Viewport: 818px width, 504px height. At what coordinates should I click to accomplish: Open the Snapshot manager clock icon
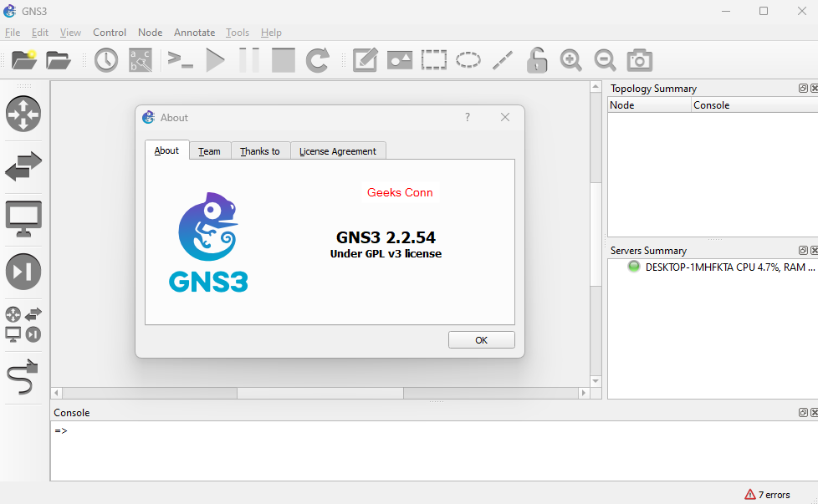(x=106, y=60)
